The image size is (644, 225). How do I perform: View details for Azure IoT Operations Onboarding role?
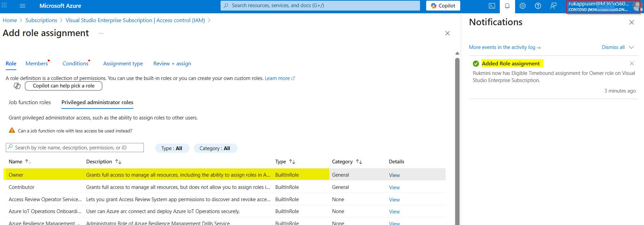tap(394, 212)
